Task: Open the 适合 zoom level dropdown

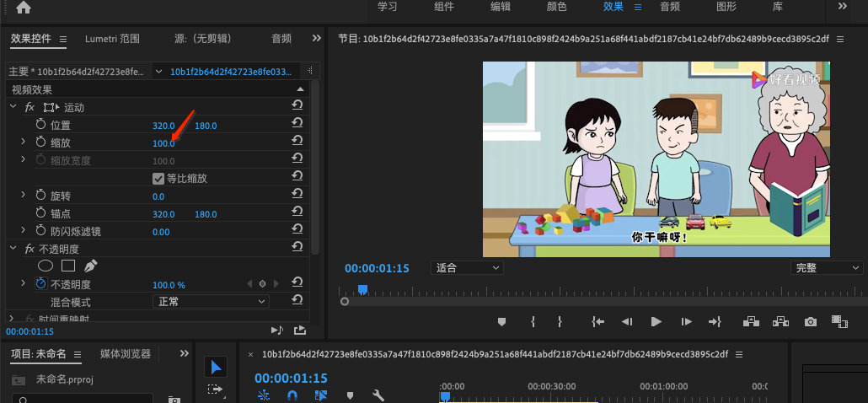Action: pyautogui.click(x=467, y=268)
